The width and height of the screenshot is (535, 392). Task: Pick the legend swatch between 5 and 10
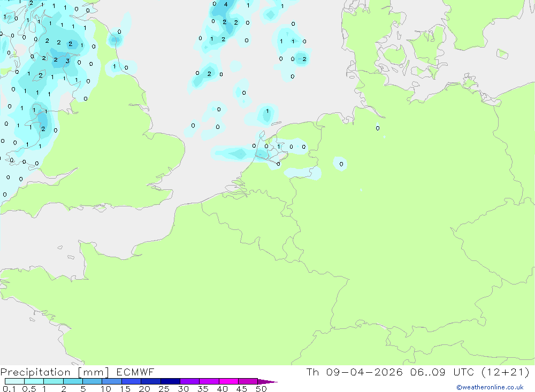click(92, 381)
